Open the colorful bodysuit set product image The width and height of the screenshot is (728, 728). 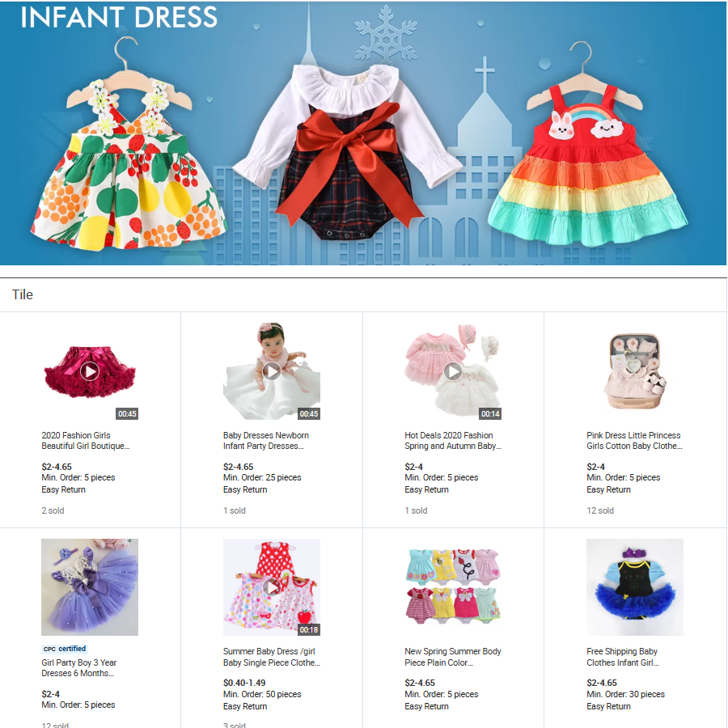[453, 587]
